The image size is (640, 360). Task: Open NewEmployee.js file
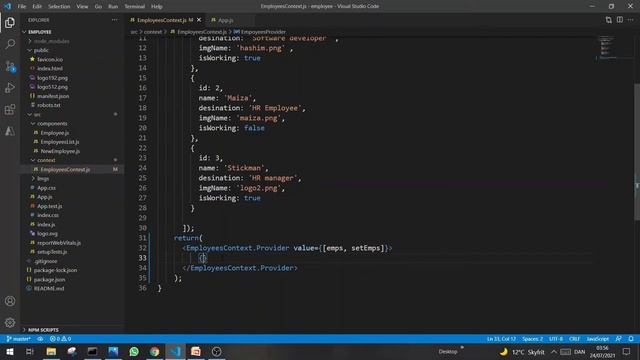tap(60, 151)
